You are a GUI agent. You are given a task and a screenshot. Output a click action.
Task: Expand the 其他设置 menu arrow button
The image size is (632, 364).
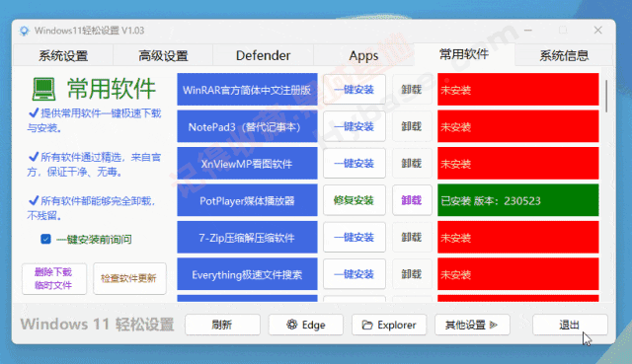pos(472,325)
